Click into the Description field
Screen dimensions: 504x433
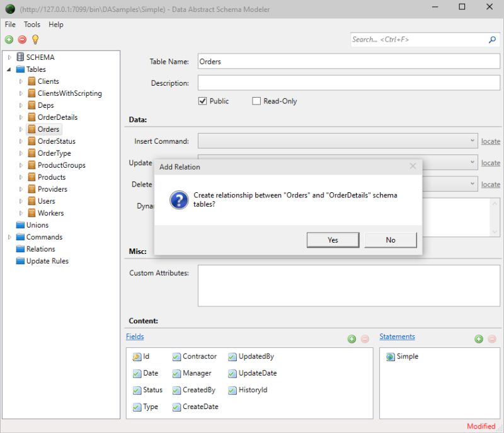coord(349,83)
